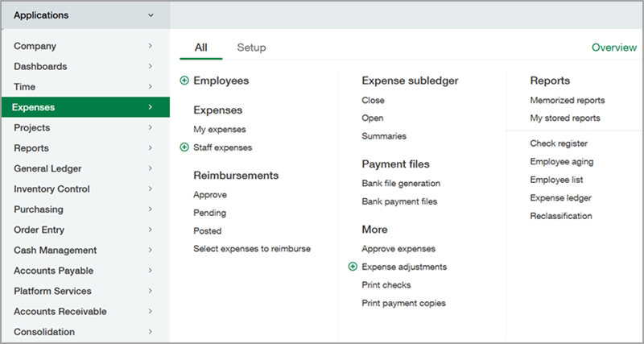Expand the Company menu chevron

[150, 47]
